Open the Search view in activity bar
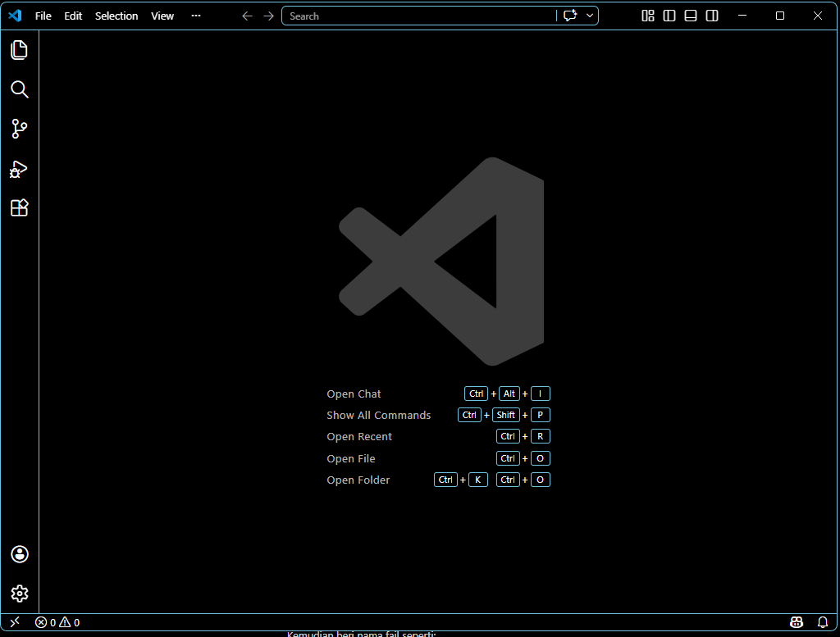 20,89
